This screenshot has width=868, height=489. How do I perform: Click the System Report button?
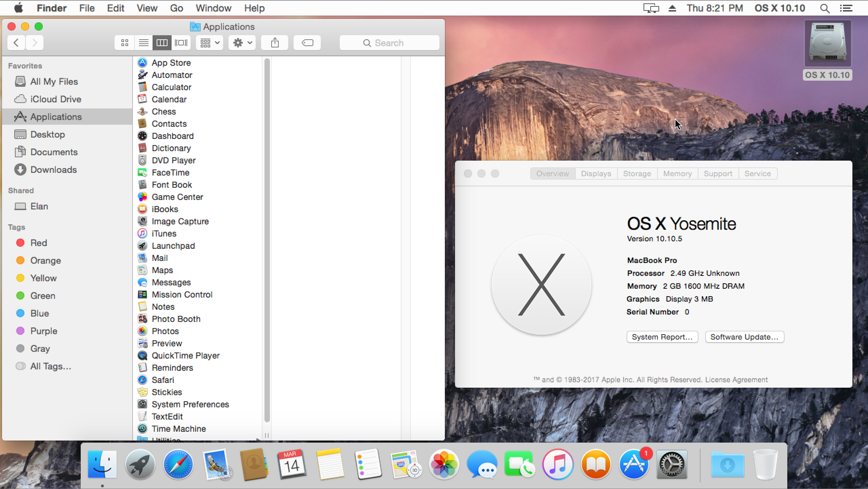point(662,337)
